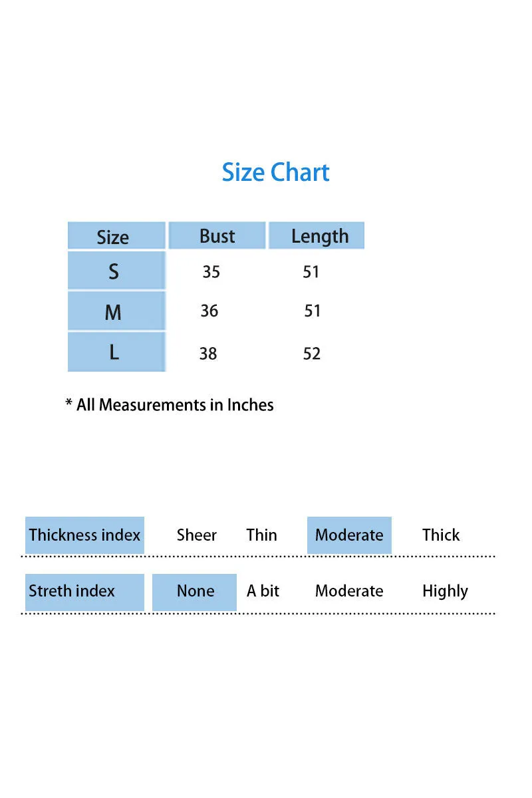Select the Bust column header

tap(217, 235)
